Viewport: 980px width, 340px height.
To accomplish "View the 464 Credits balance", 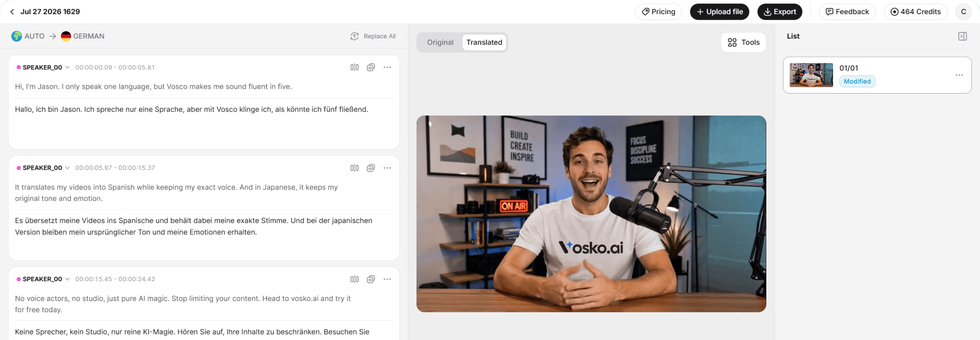I will 915,12.
